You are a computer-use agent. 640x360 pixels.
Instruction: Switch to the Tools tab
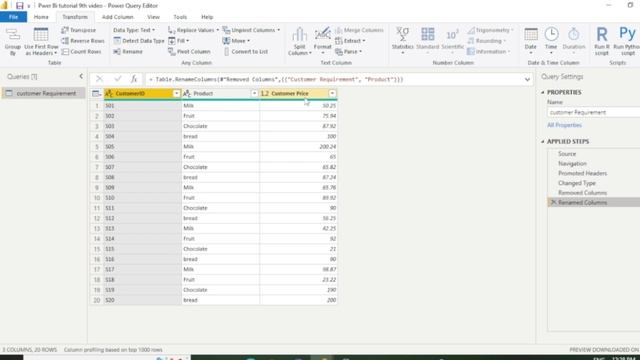pyautogui.click(x=180, y=17)
